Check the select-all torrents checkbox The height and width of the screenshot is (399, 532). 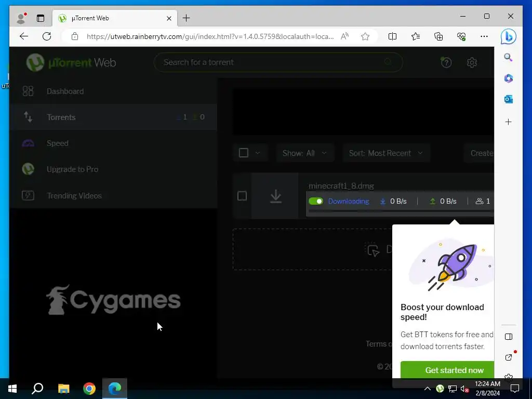(244, 153)
